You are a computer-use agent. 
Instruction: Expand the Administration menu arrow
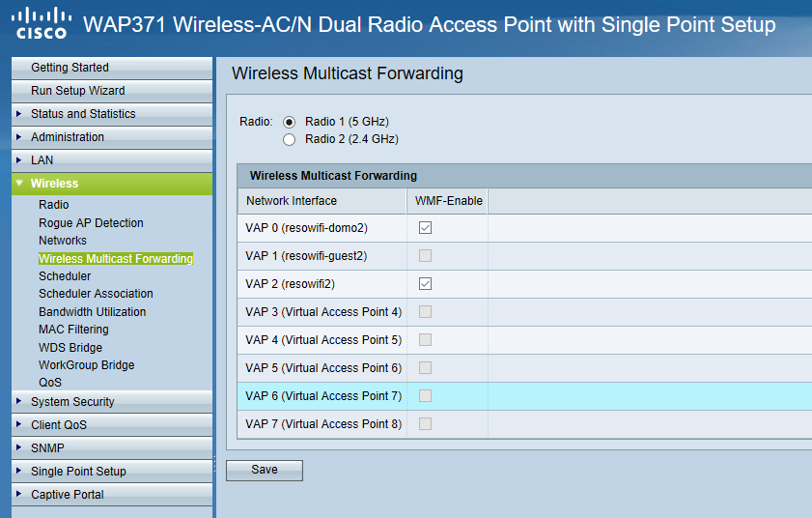tap(19, 137)
